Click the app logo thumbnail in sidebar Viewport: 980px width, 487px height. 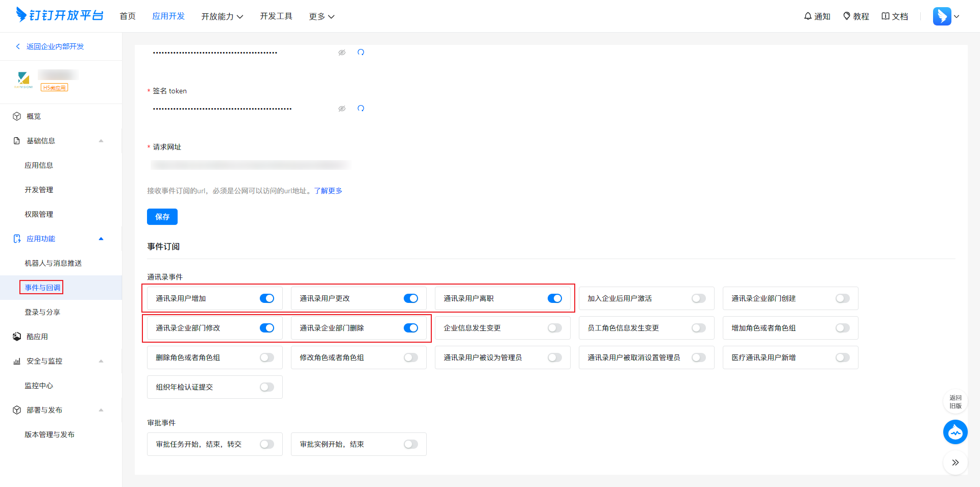(x=23, y=80)
